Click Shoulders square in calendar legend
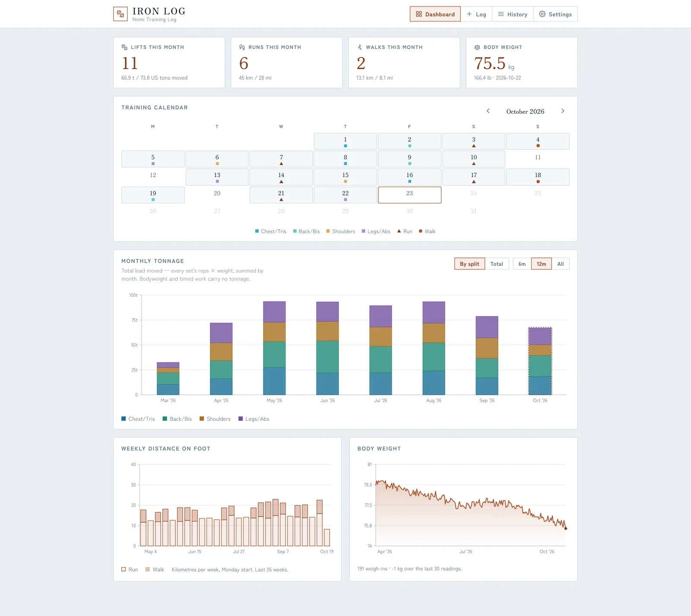The image size is (691, 616). 328,231
